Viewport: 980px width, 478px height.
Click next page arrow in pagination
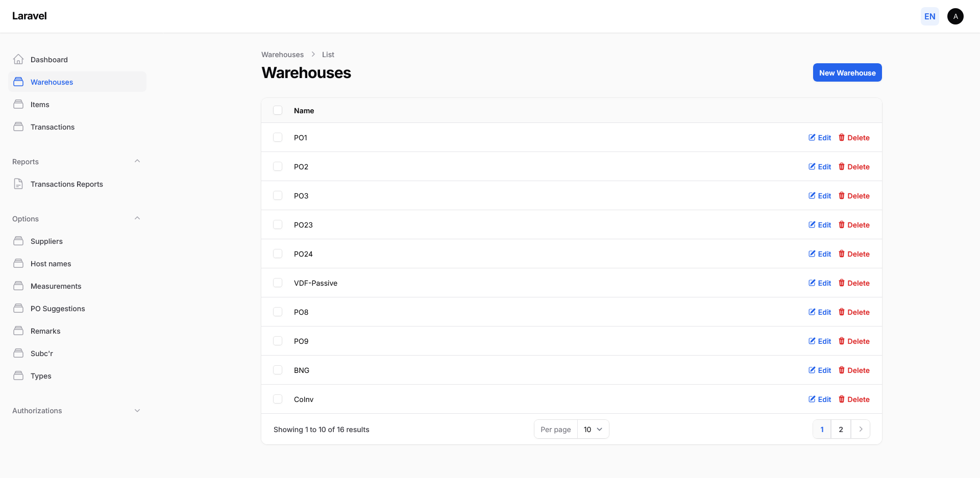(861, 430)
